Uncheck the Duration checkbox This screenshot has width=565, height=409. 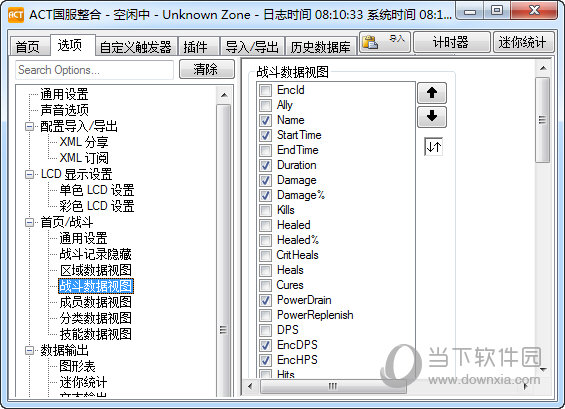pos(265,165)
